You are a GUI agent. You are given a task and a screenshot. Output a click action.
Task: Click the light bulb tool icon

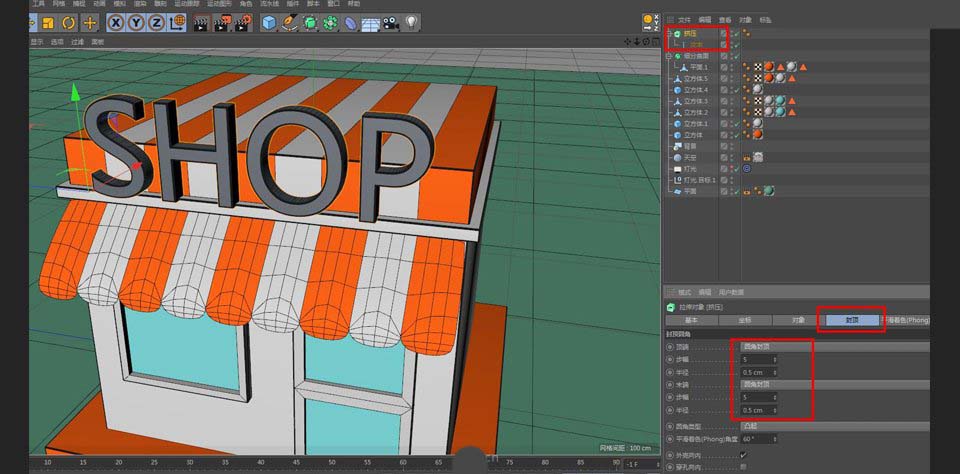coord(411,22)
